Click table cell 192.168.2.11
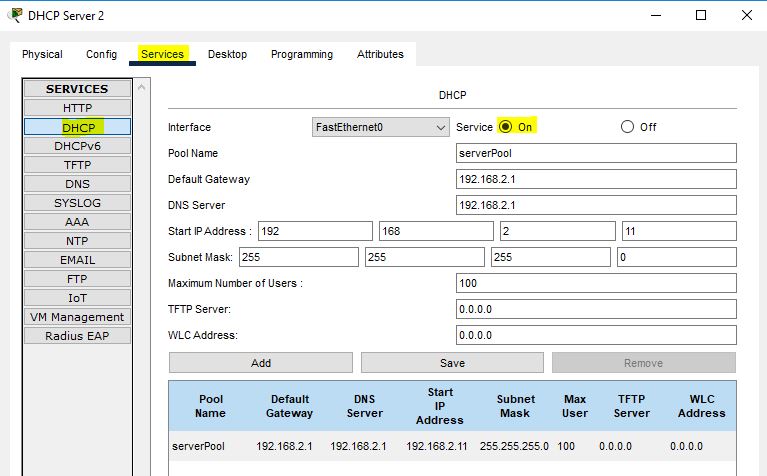This screenshot has height=476, width=767. 437,446
